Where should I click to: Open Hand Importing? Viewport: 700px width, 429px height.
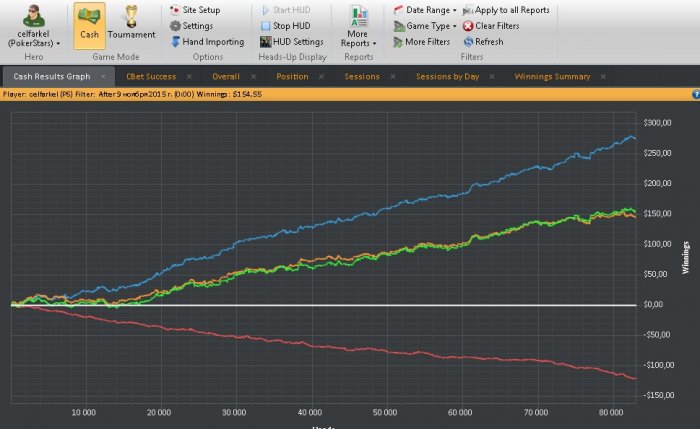click(x=208, y=42)
